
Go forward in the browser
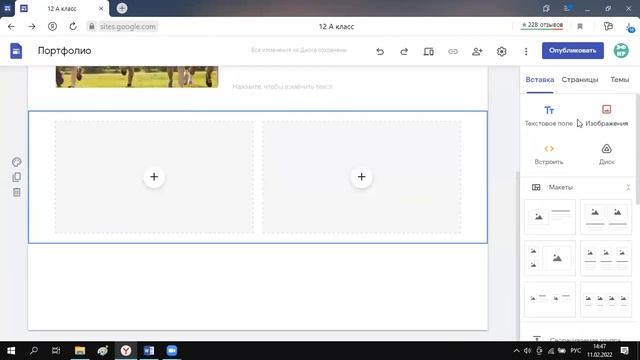click(x=31, y=27)
